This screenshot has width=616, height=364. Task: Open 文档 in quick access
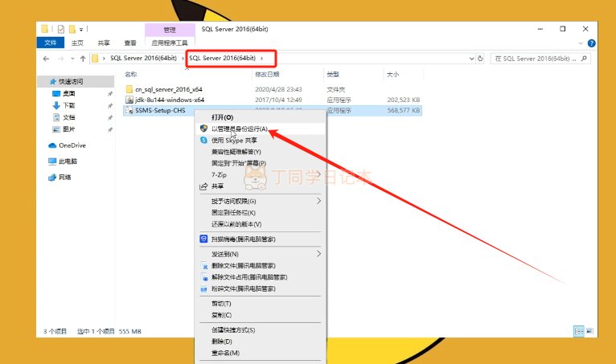(68, 117)
